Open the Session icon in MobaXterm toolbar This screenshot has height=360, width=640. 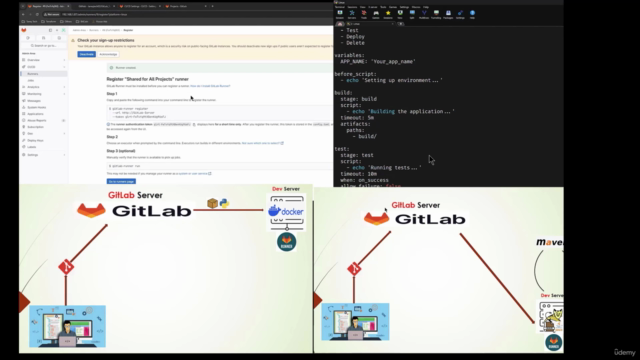pyautogui.click(x=340, y=14)
